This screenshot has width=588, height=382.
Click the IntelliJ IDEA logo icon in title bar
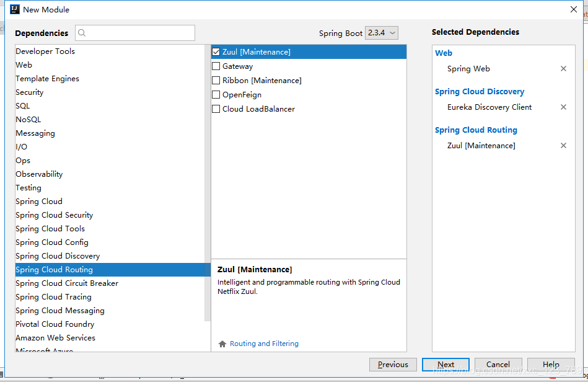click(x=15, y=9)
